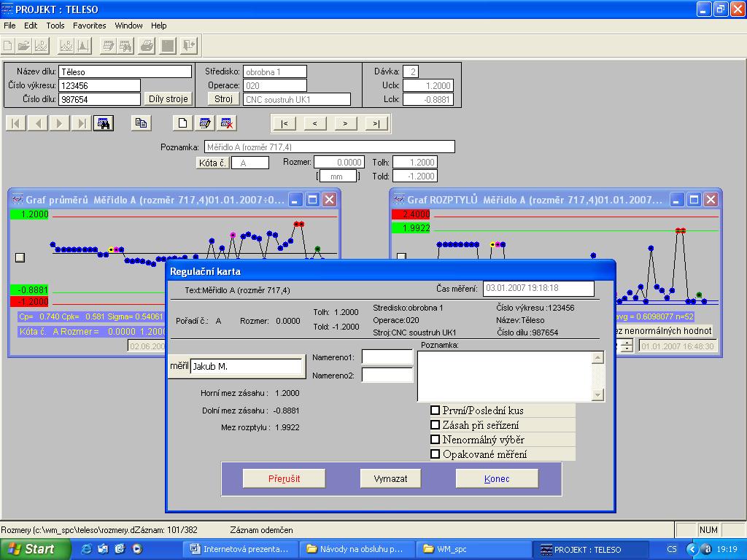Check Zásah při seřízení checkbox
747x560 pixels.
click(x=435, y=425)
